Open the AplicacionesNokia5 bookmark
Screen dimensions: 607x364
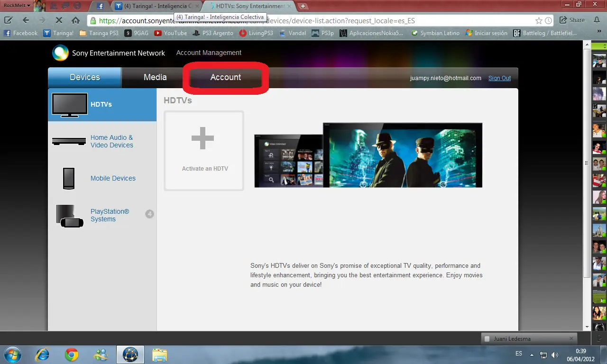pos(372,33)
